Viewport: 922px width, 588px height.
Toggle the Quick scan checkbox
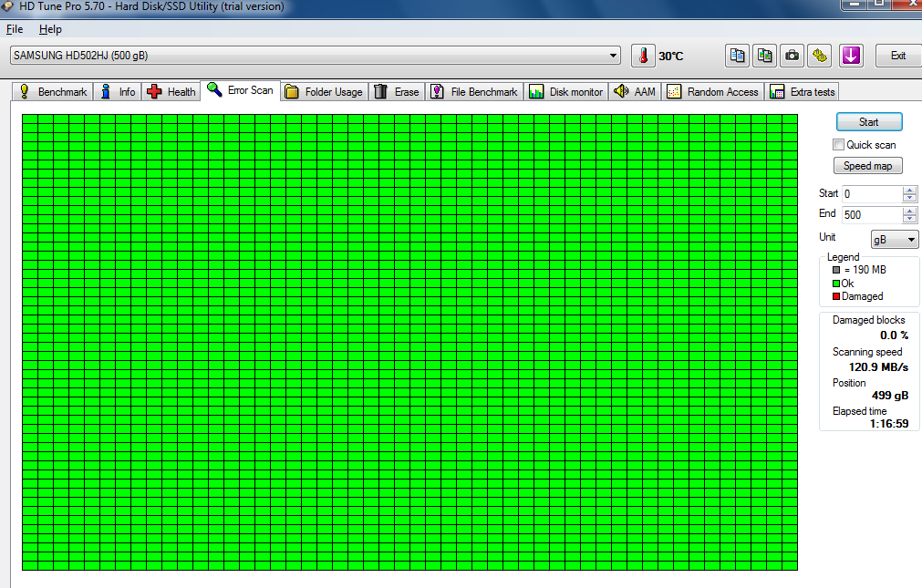[838, 145]
